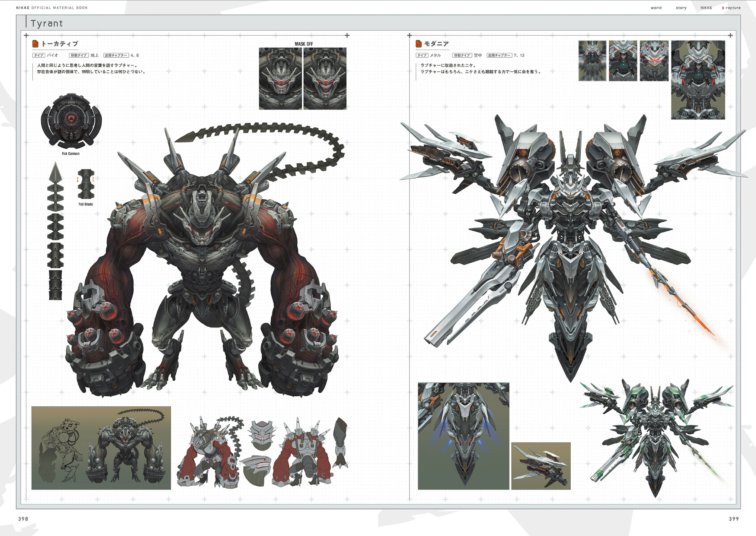Click the page number 399
Viewport: 756px width, 536px height.
pos(733,519)
